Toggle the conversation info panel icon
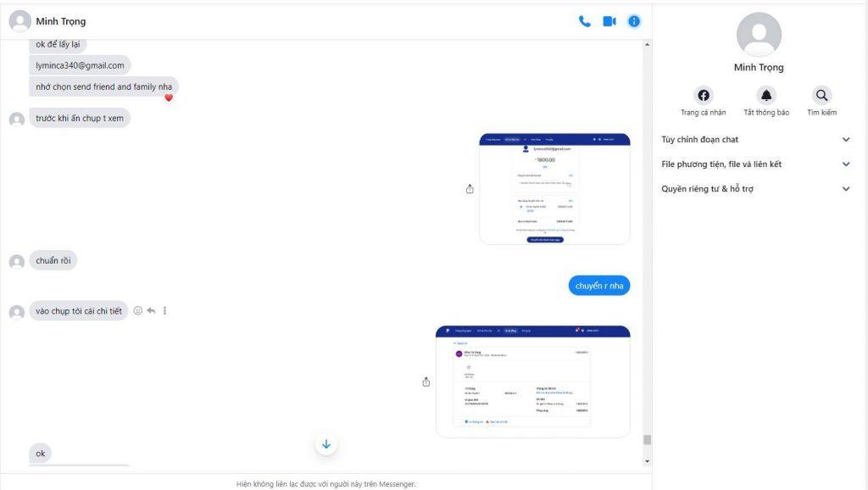Image resolution: width=868 pixels, height=490 pixels. pos(634,21)
